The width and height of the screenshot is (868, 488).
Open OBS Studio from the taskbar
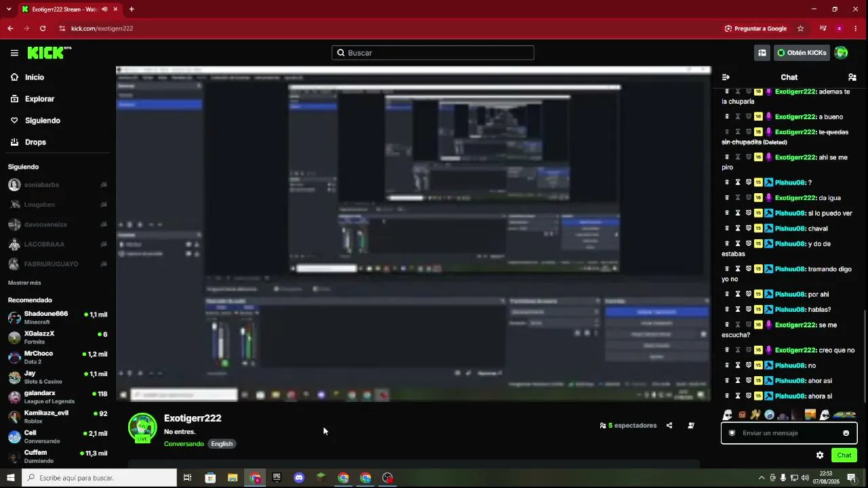click(388, 478)
